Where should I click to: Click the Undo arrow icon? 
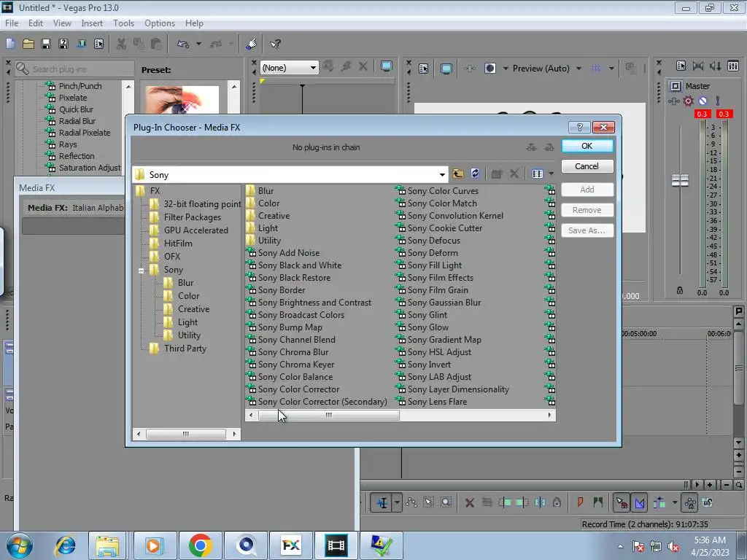(183, 44)
